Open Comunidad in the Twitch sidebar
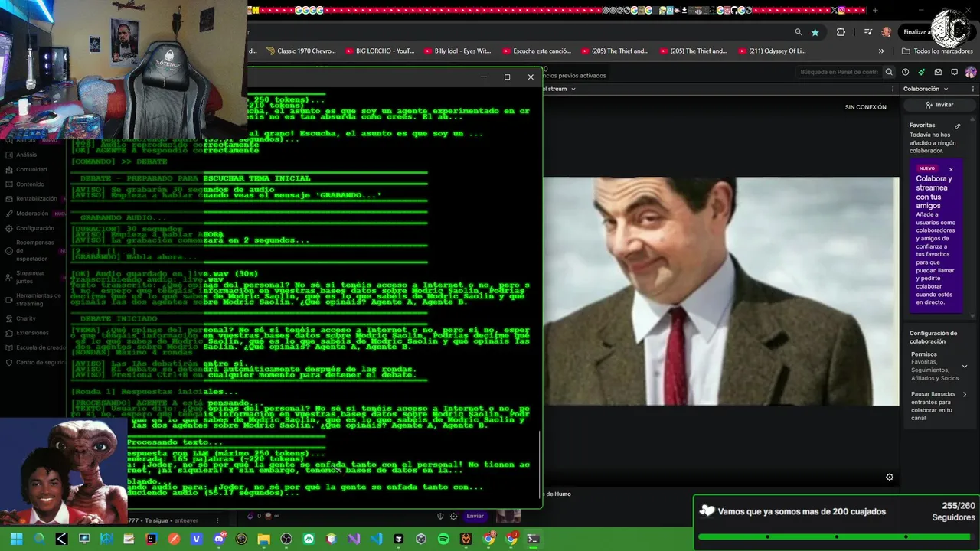980x551 pixels. (x=31, y=170)
